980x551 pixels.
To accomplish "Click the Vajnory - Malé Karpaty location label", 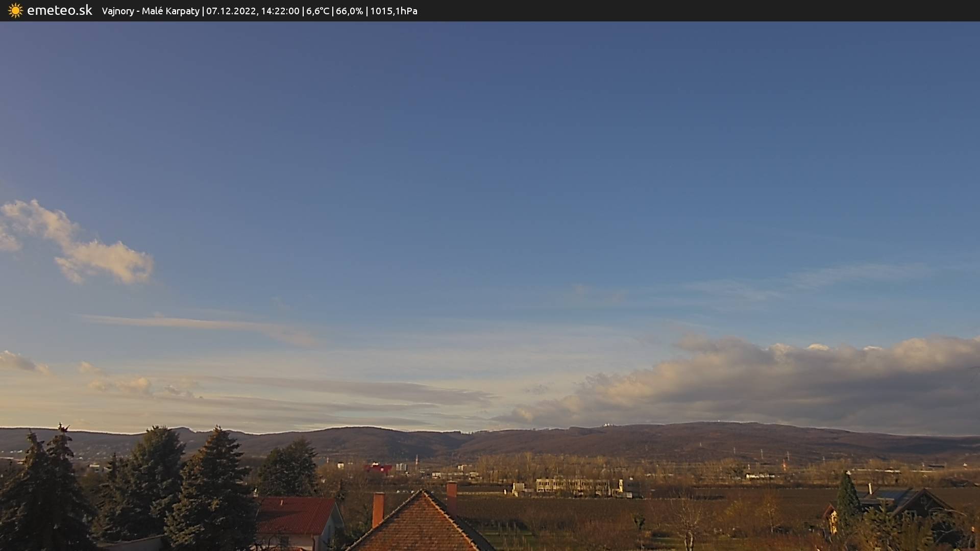I will click(151, 11).
